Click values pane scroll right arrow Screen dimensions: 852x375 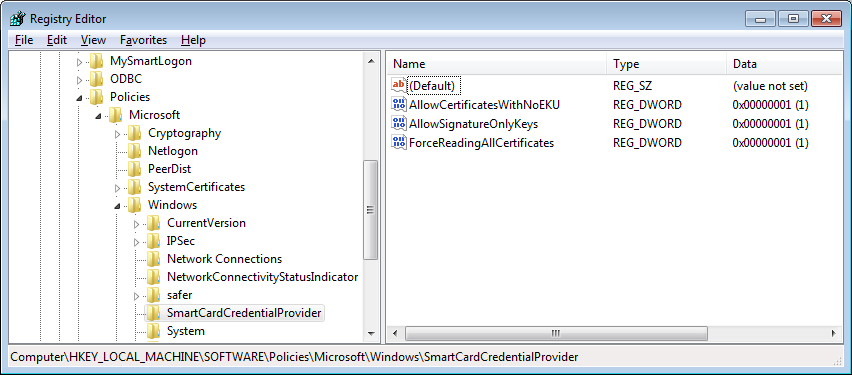(x=834, y=333)
